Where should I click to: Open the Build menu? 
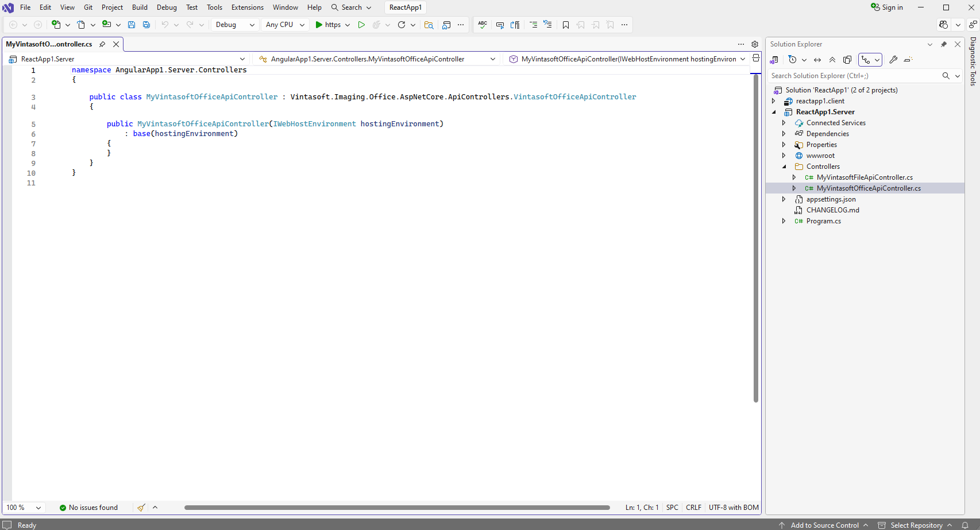tap(140, 7)
